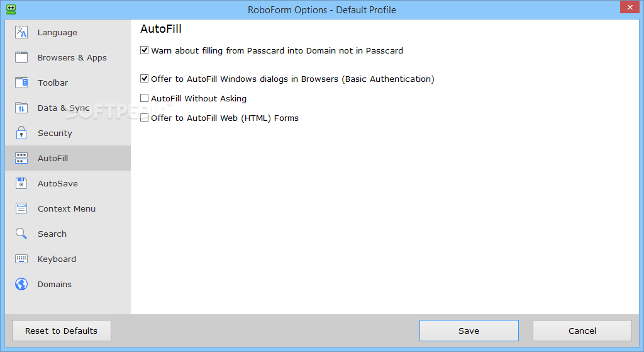Click the RoboForm Options - Default Profile title
This screenshot has height=352, width=644.
click(x=322, y=10)
